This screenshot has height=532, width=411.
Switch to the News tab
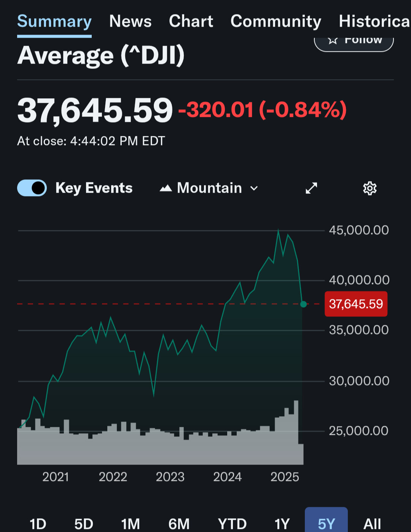(130, 21)
